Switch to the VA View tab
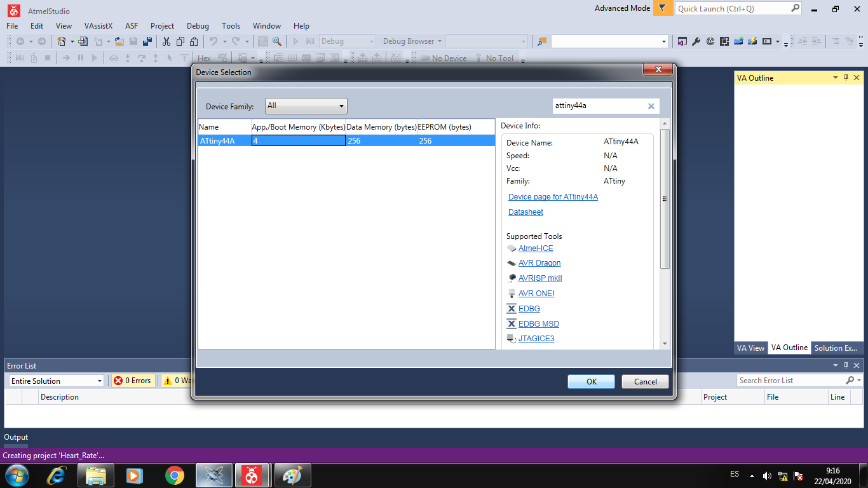This screenshot has width=868, height=488. 750,348
